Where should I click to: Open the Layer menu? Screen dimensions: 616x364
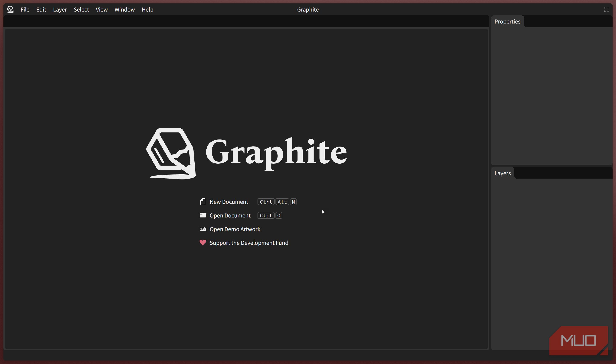60,10
